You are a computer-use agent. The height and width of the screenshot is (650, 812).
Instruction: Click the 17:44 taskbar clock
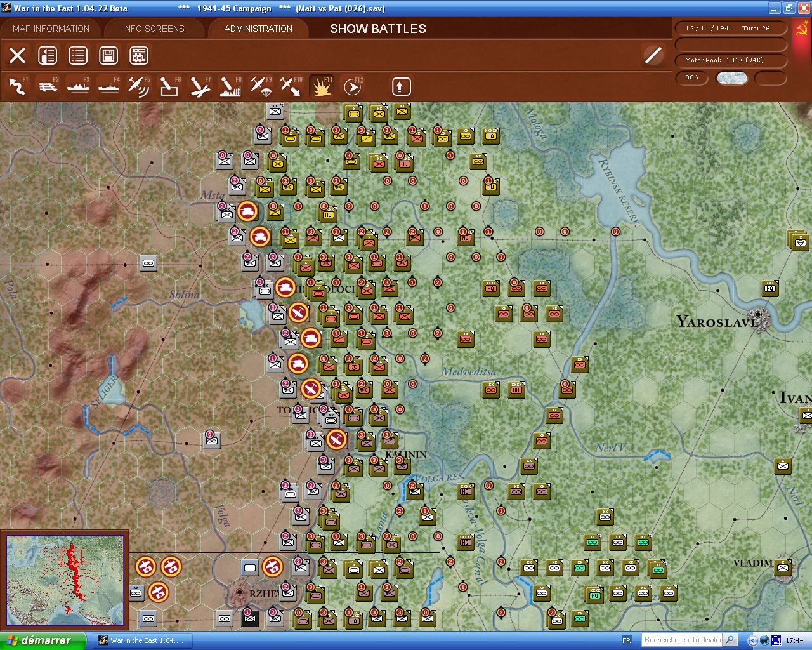(794, 640)
